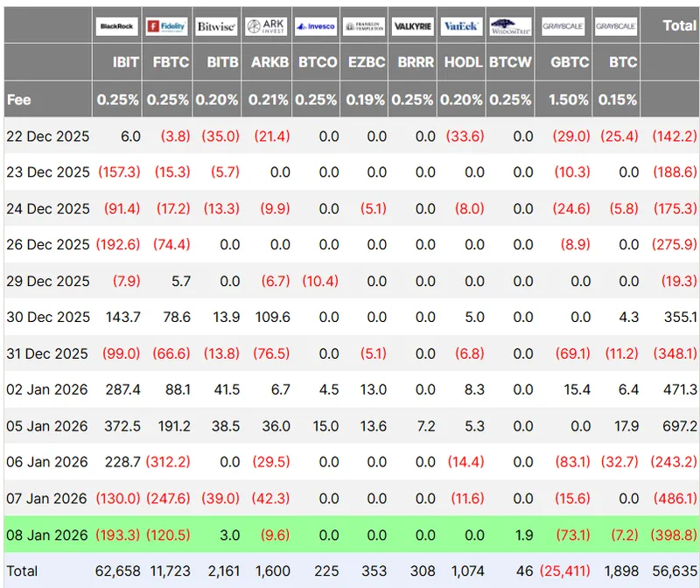Click the 22 Dec 2025 date cell

47,136
